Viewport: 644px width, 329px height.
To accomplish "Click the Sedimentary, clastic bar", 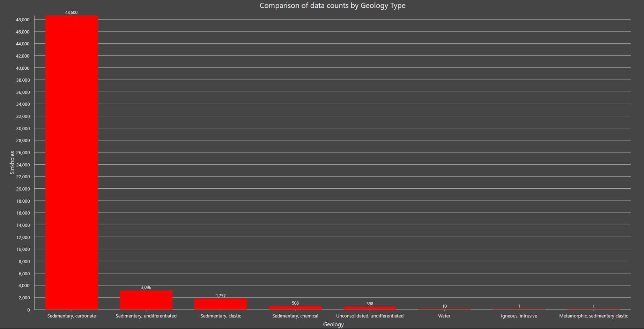I will [x=221, y=304].
